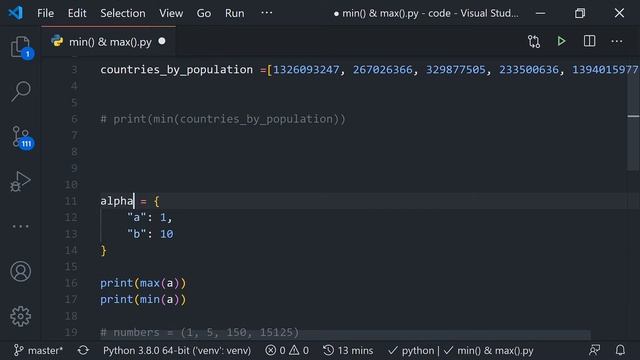
Task: Click the 13 mins time tracker
Action: point(348,351)
